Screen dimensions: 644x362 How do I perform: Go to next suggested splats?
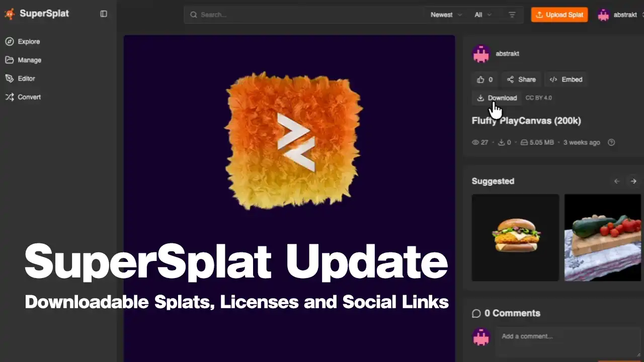pyautogui.click(x=633, y=181)
